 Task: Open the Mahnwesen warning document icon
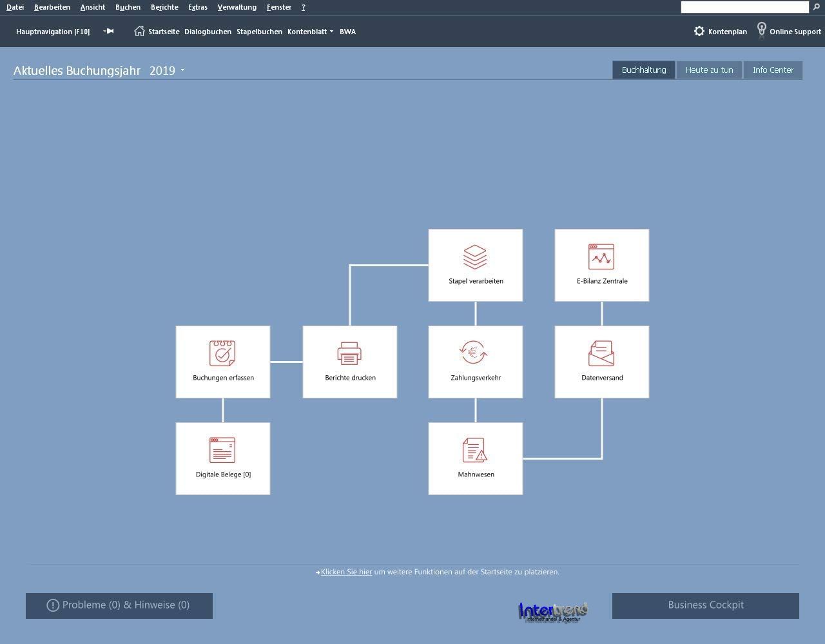pyautogui.click(x=475, y=450)
